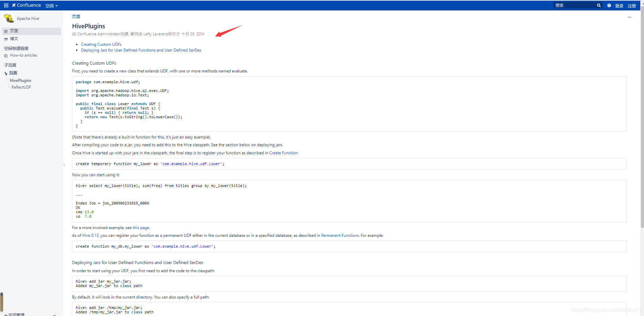This screenshot has height=316, width=644.
Task: Open the 'this page' link
Action: point(141,228)
